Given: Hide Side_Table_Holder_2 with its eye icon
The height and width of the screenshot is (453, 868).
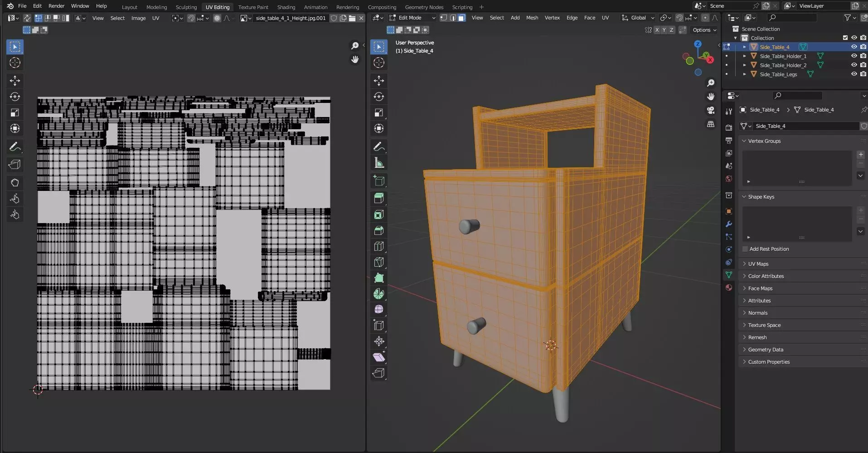Looking at the screenshot, I should (854, 65).
